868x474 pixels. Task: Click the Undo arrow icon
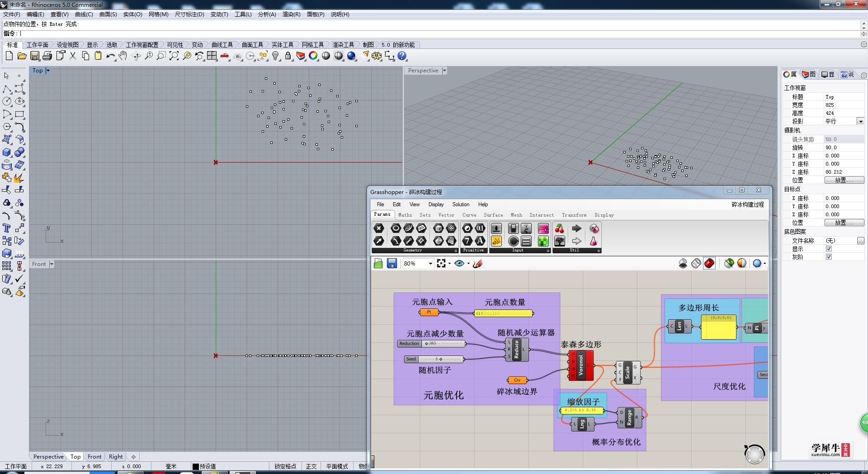tap(110, 56)
